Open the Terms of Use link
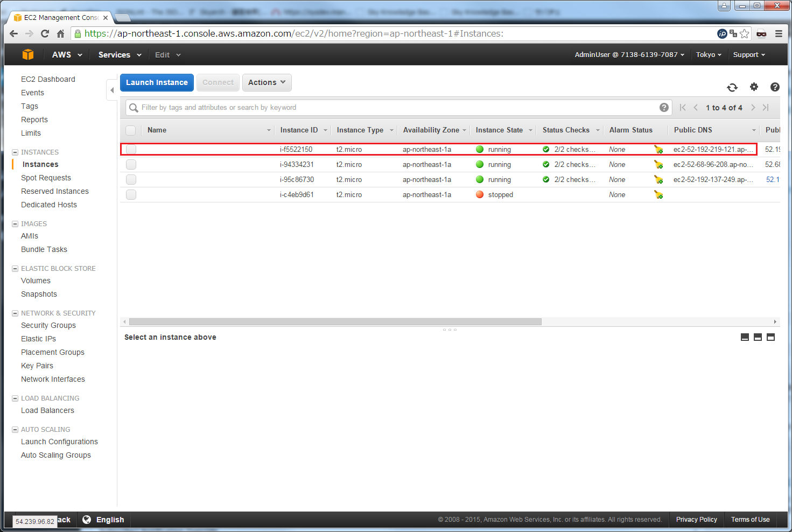The image size is (792, 532). [x=750, y=520]
